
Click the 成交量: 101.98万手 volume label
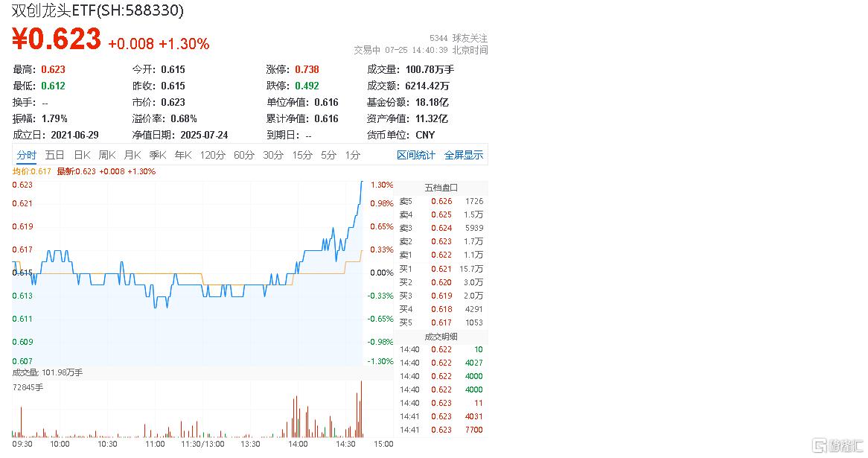(x=48, y=372)
